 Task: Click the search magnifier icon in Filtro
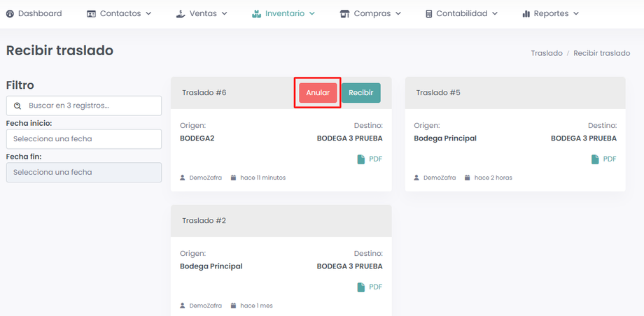pyautogui.click(x=17, y=106)
